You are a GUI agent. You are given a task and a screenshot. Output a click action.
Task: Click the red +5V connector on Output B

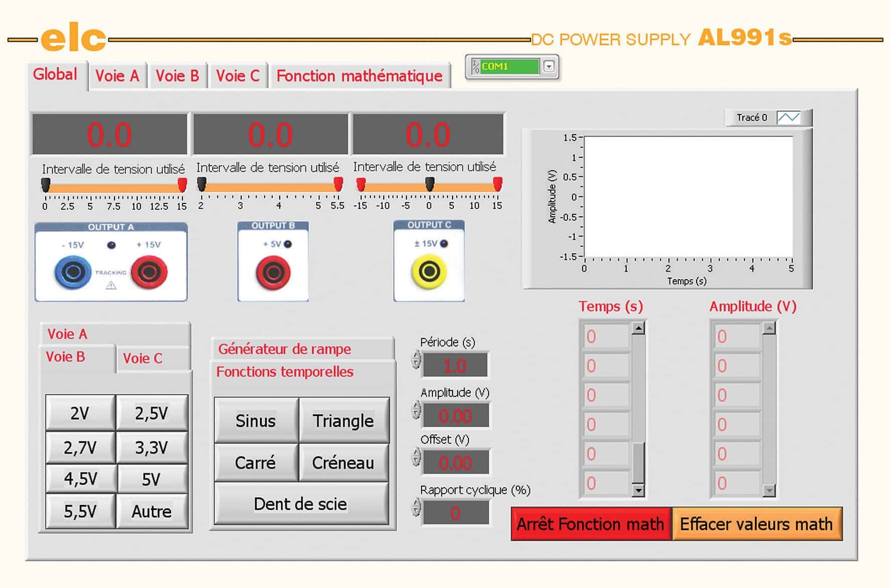(x=273, y=273)
